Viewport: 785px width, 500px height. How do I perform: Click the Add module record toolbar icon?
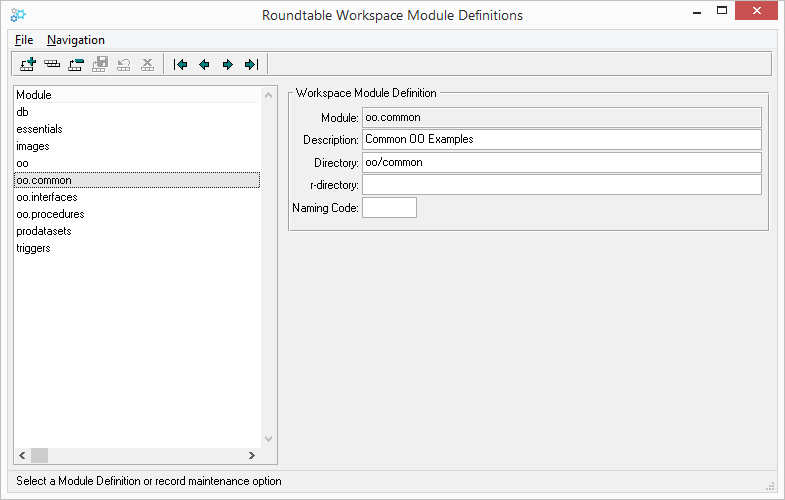[x=28, y=64]
